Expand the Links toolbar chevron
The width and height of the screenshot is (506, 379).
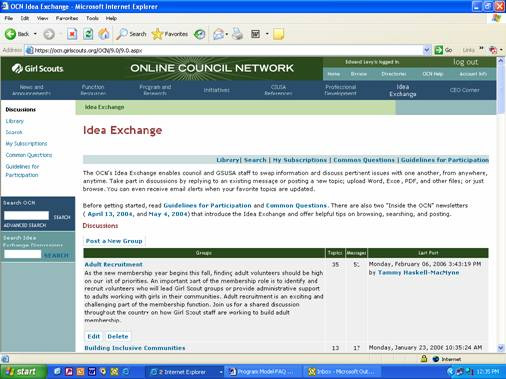pyautogui.click(x=481, y=49)
